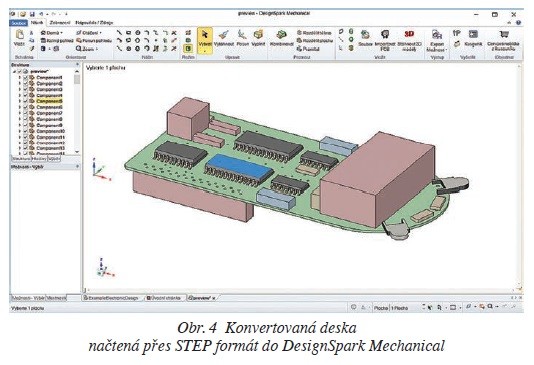The height and width of the screenshot is (365, 534).
Task: Toggle visibility checkbox for Component5
Action: coord(26,101)
